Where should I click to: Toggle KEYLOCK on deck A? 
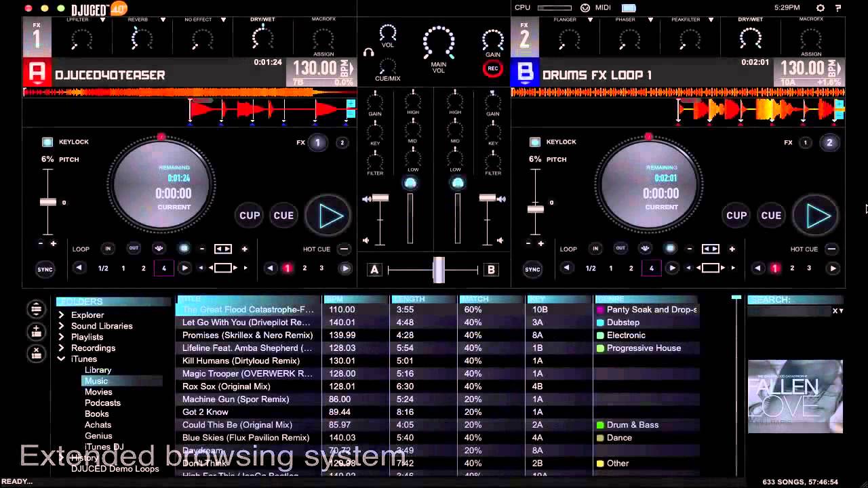coord(47,142)
